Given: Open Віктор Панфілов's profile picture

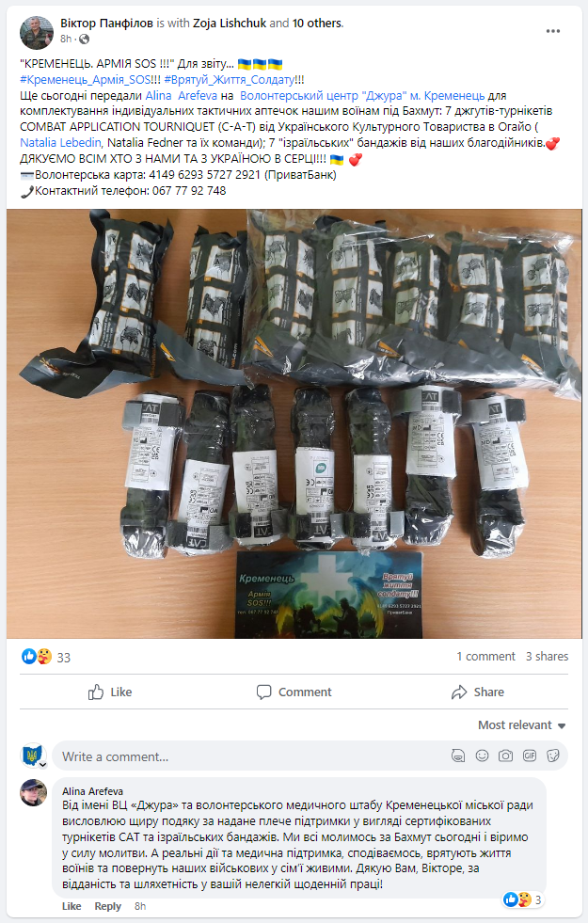Looking at the screenshot, I should (37, 32).
